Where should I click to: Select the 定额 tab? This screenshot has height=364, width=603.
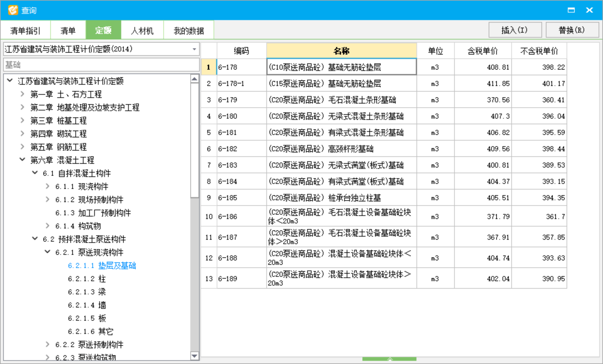(103, 30)
